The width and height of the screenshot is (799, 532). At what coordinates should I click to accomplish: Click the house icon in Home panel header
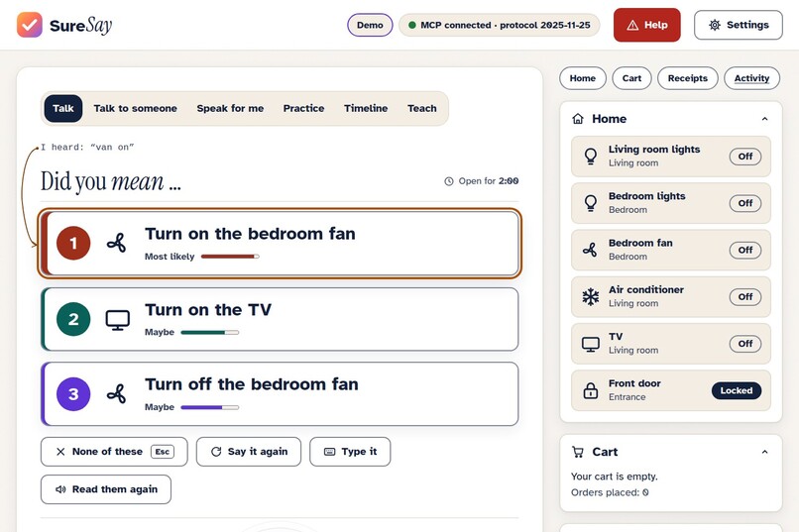click(578, 119)
